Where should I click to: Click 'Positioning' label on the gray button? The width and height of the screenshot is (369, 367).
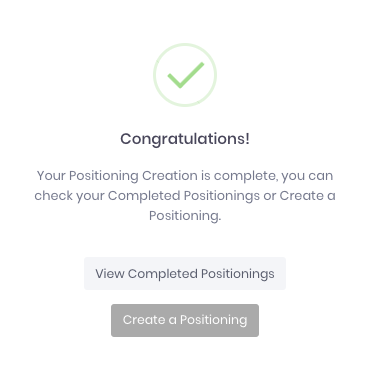(214, 320)
